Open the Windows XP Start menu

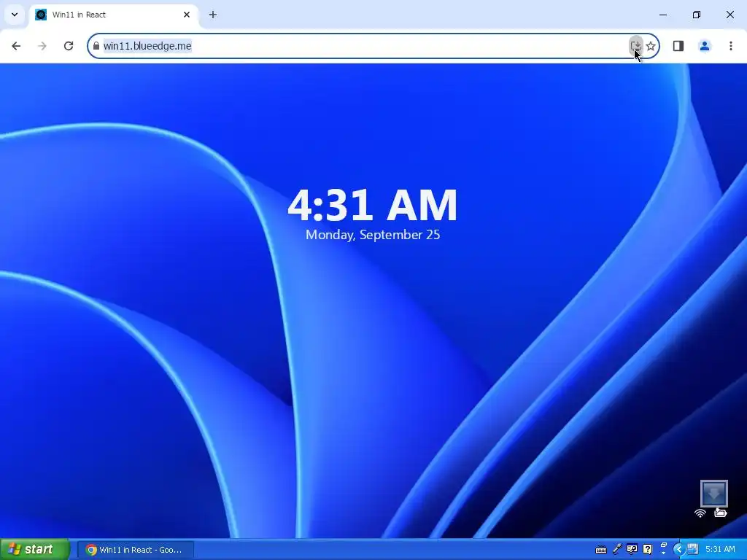tap(35, 550)
